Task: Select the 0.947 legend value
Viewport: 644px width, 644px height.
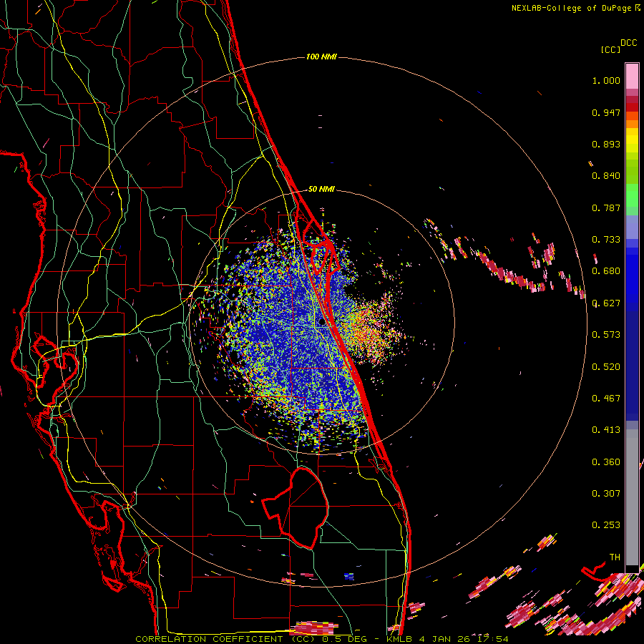Action: point(606,112)
